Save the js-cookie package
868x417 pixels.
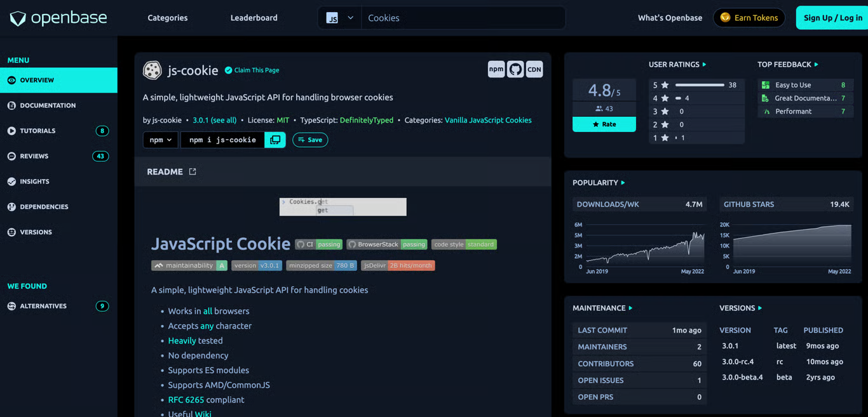(310, 140)
